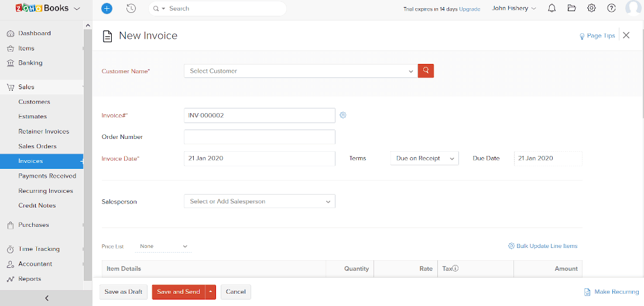
Task: Open Page Tips link
Action: tap(597, 36)
